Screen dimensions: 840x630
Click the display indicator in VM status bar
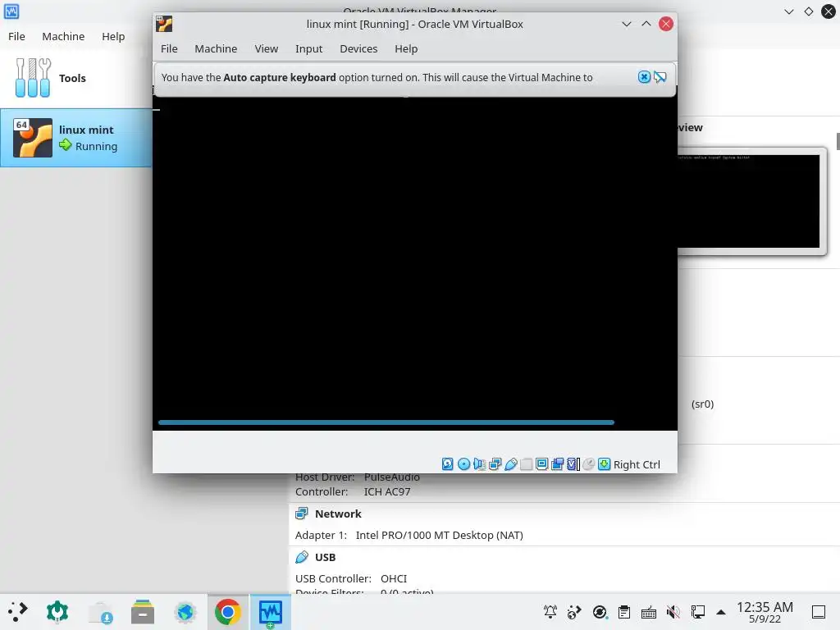pyautogui.click(x=541, y=464)
